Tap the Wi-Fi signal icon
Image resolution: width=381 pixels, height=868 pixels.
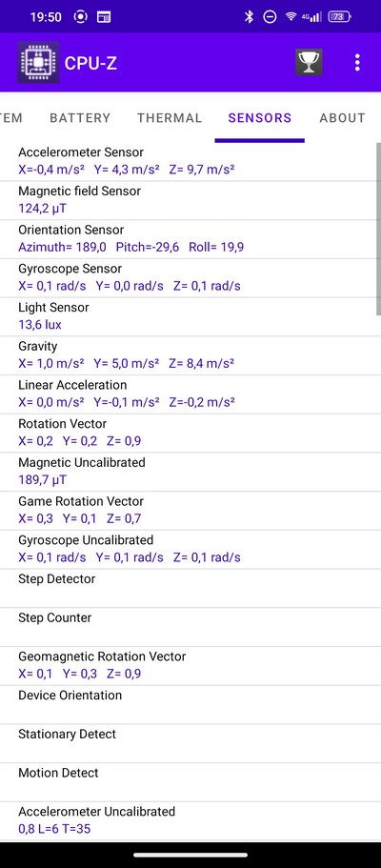coord(291,16)
